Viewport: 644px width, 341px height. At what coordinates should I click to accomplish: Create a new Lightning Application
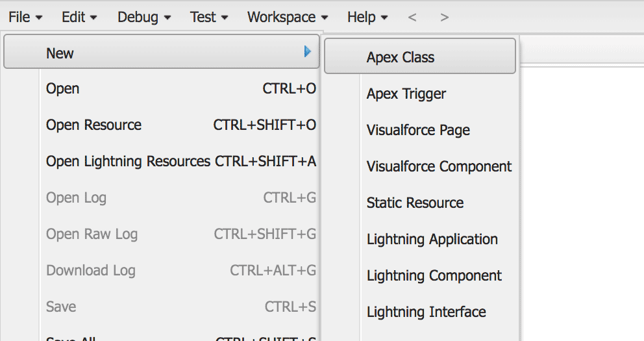432,239
